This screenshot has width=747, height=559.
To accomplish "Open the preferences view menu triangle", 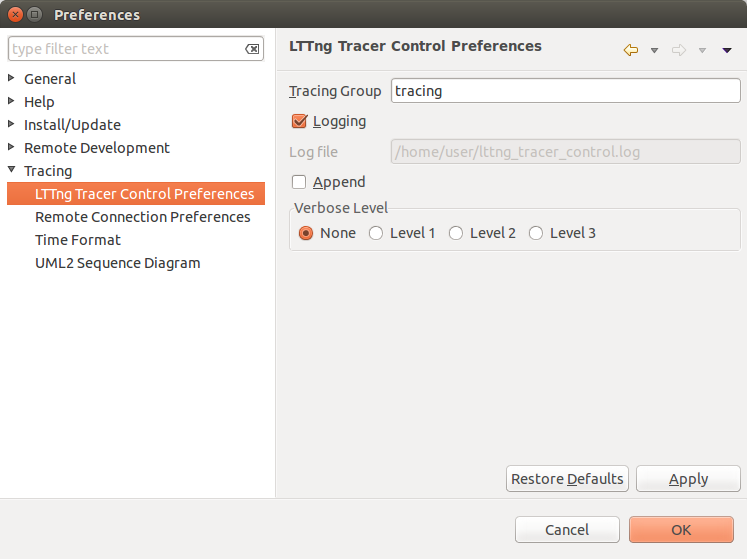I will 727,50.
